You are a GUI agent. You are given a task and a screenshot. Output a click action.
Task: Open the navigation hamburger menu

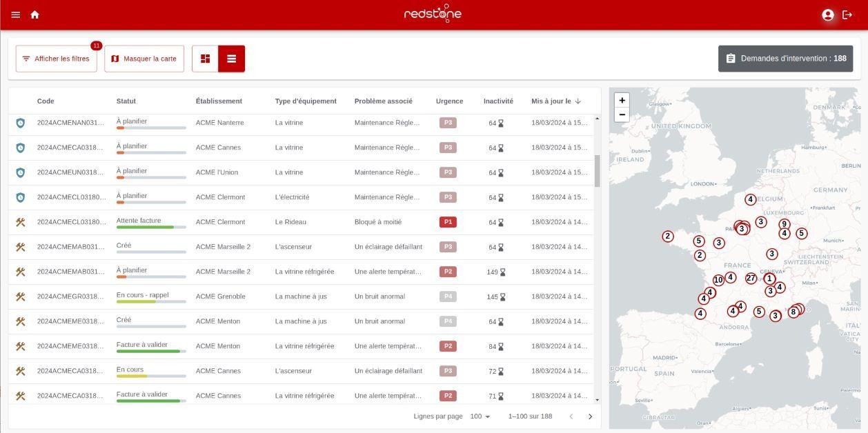tap(14, 14)
